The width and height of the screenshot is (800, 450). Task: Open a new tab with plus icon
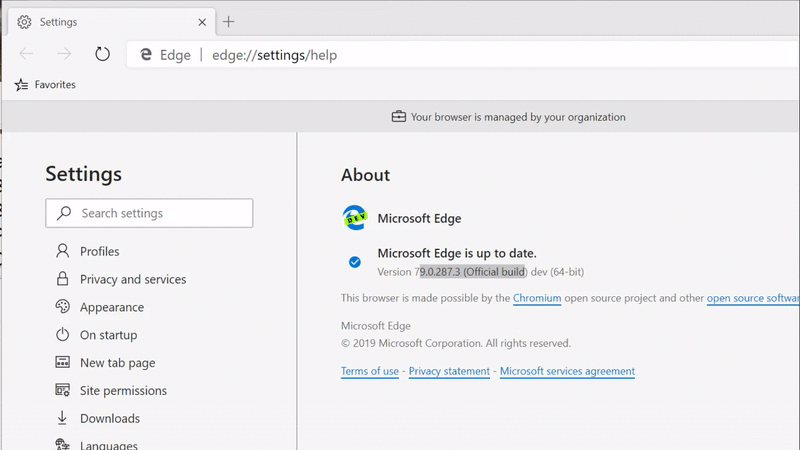[229, 22]
